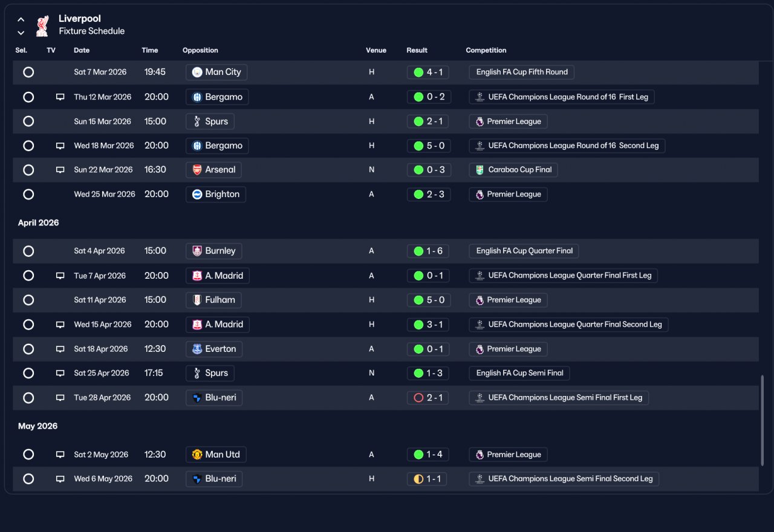Click the Man Utd crest icon
Image resolution: width=774 pixels, height=532 pixels.
(197, 455)
